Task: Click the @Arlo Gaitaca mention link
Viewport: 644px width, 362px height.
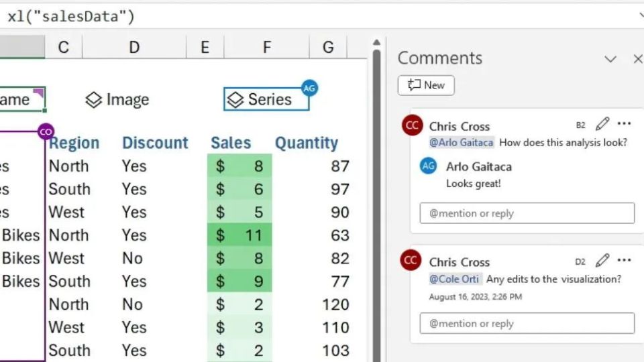Action: coord(462,142)
